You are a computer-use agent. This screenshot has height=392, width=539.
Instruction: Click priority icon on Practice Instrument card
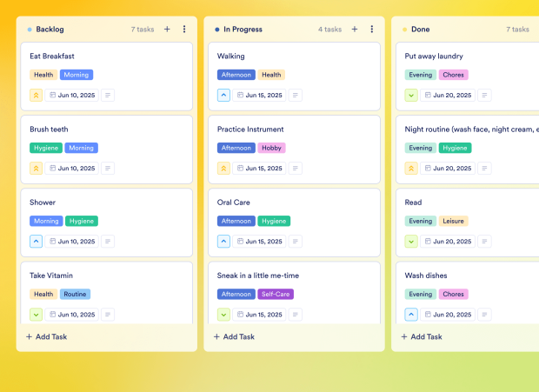tap(224, 169)
